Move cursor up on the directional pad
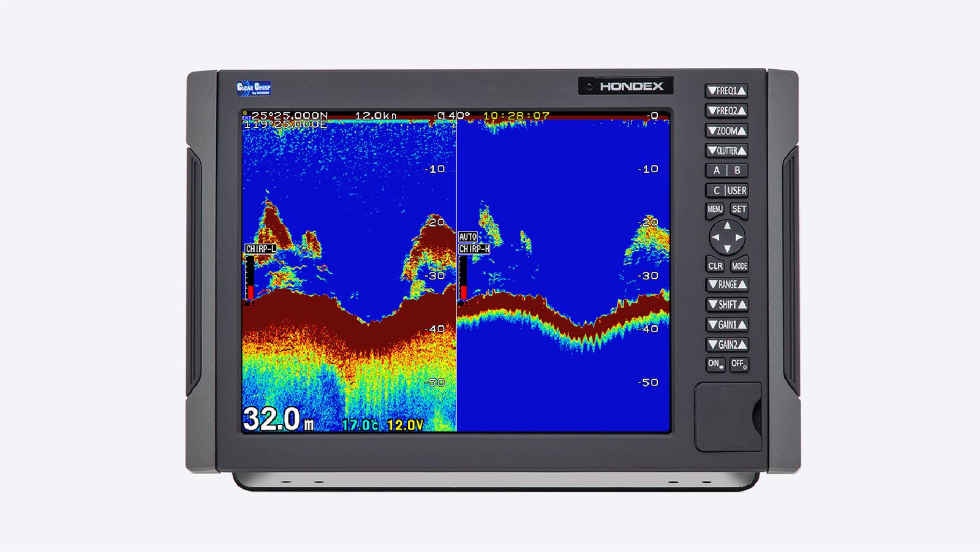 tap(727, 225)
